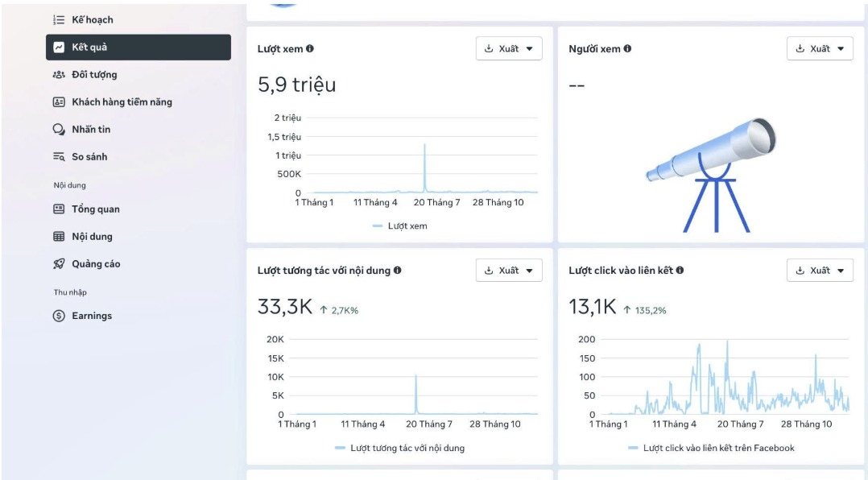This screenshot has width=868, height=480.
Task: Click info icon beside Lượt click vào liên kết
Action: point(680,270)
